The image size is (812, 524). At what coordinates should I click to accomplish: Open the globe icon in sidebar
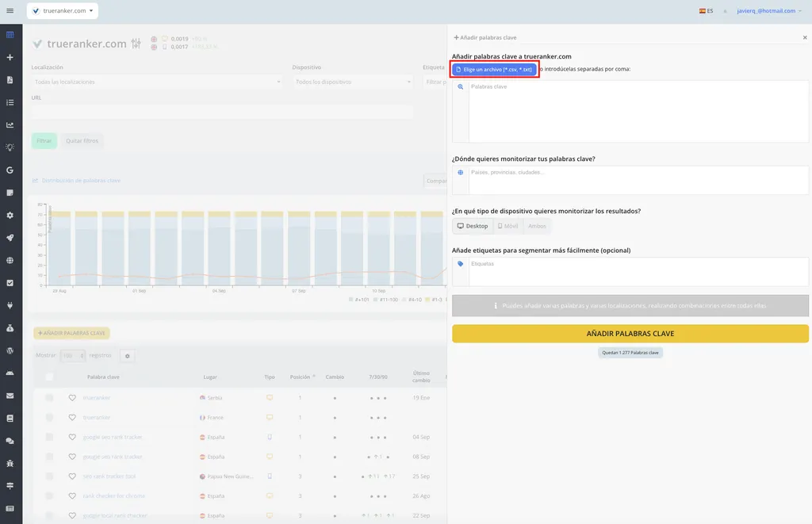(10, 261)
